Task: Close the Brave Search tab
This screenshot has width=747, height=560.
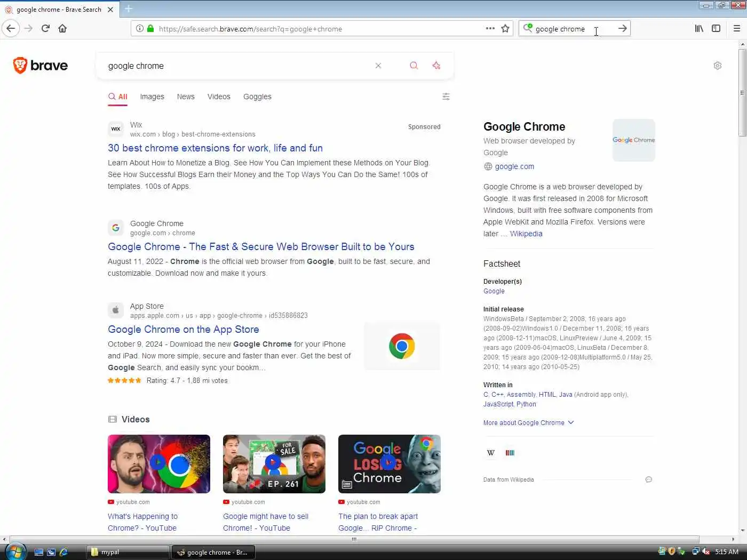Action: [x=110, y=9]
